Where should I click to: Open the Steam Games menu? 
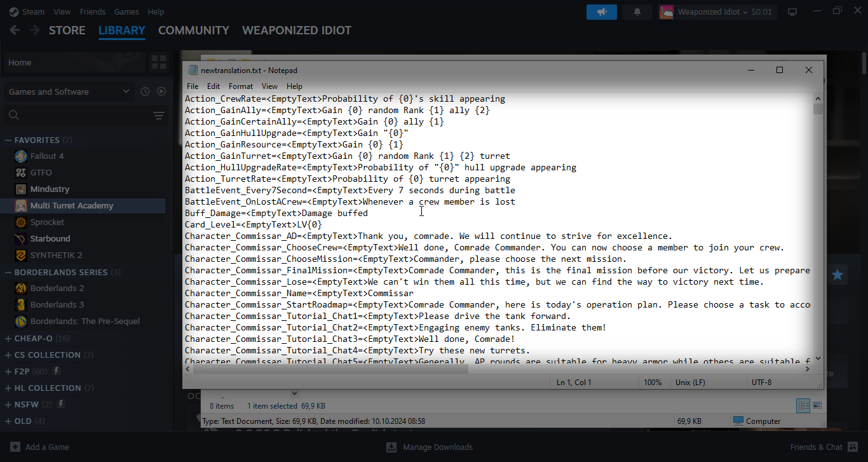[x=126, y=11]
